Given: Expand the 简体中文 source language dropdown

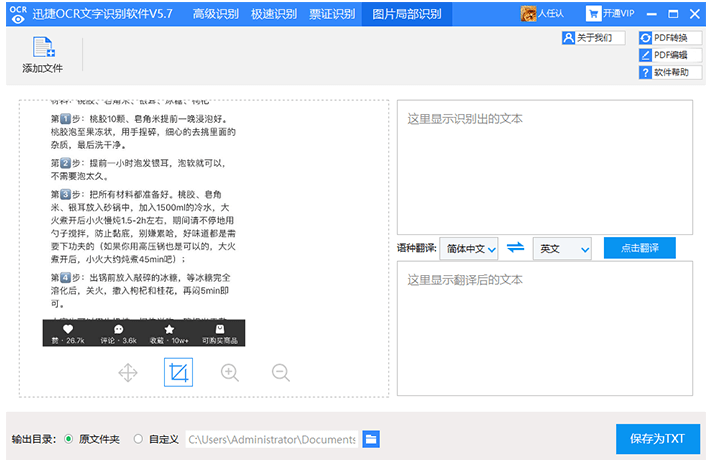Looking at the screenshot, I should (469, 248).
